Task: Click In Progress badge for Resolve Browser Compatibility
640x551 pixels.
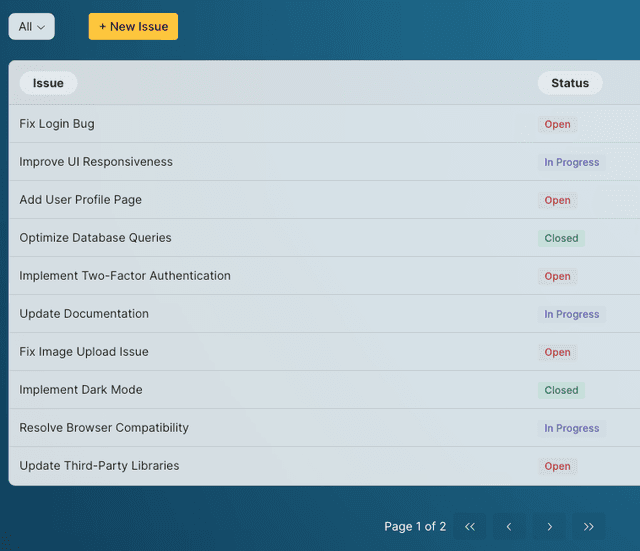Action: (x=571, y=428)
